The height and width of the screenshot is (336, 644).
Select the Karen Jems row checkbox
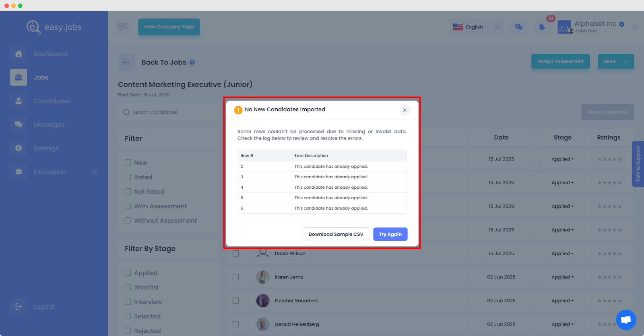coord(236,277)
